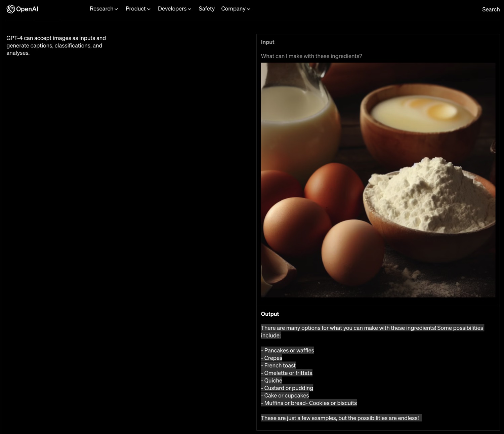This screenshot has height=434, width=504.
Task: Click the '- French toast' line
Action: (278, 365)
